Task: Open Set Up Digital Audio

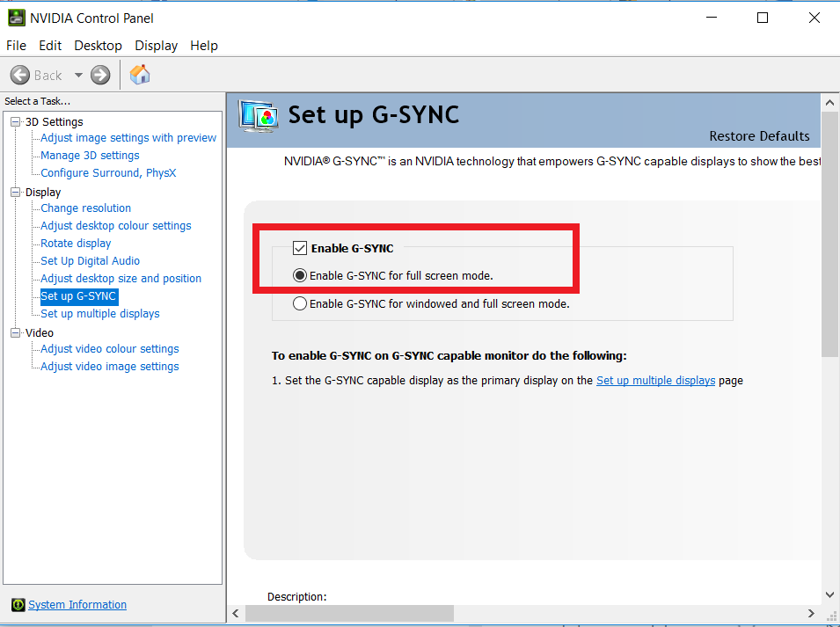Action: pyautogui.click(x=91, y=261)
